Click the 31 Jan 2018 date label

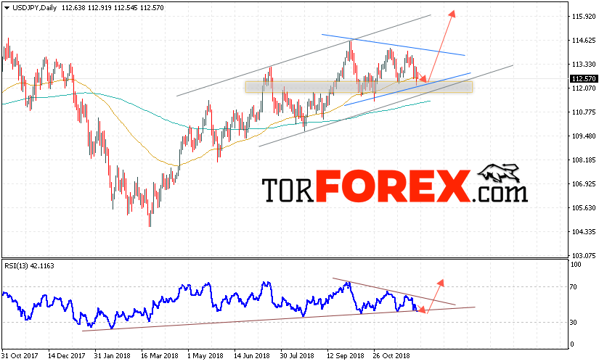pyautogui.click(x=113, y=355)
